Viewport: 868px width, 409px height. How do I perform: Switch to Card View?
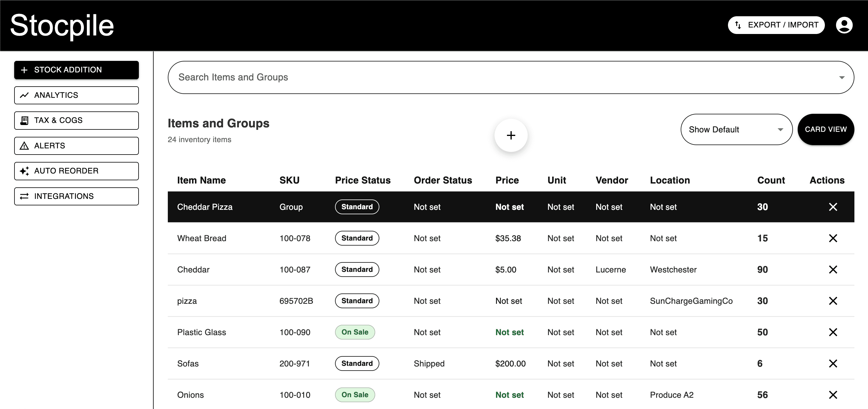[x=825, y=129]
